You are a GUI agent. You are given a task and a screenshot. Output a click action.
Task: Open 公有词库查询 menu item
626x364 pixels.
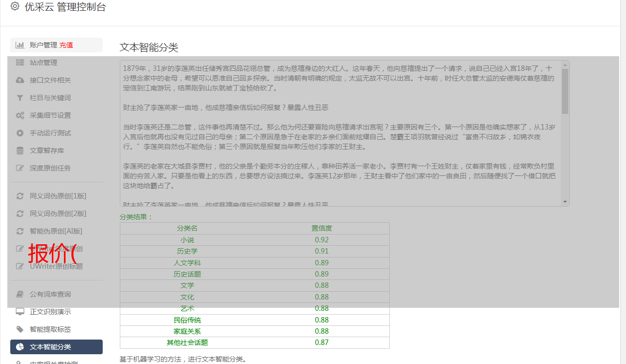coord(50,294)
